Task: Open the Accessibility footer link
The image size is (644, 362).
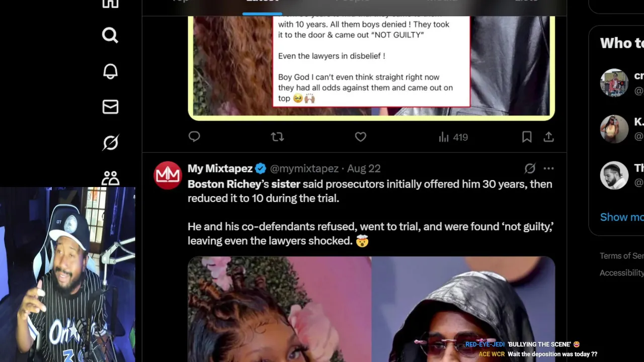Action: 622,273
